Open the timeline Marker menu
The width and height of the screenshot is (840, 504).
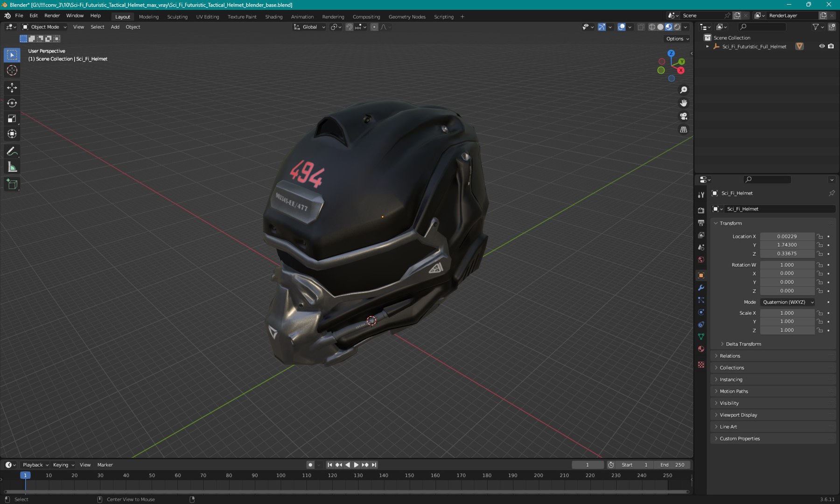[x=105, y=465]
